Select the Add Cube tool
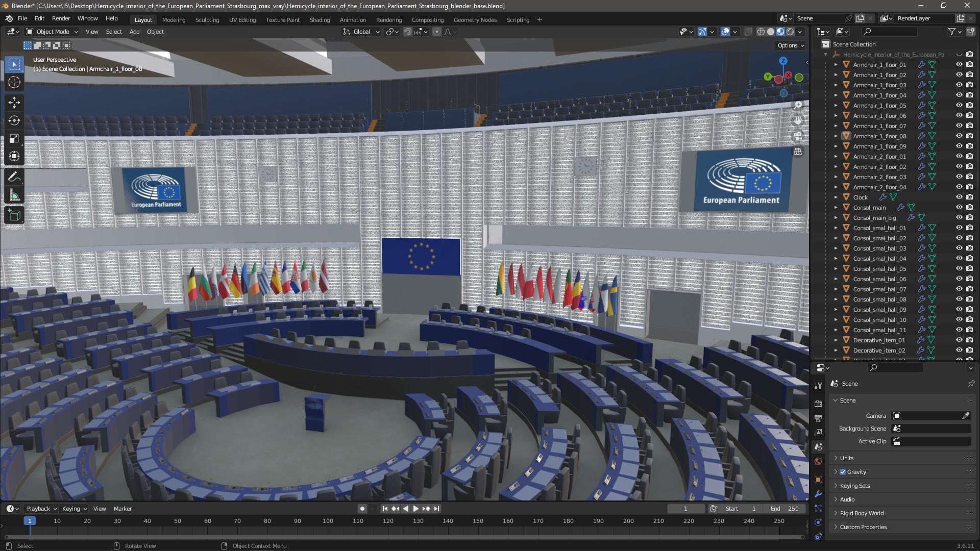The width and height of the screenshot is (980, 551). pyautogui.click(x=14, y=215)
